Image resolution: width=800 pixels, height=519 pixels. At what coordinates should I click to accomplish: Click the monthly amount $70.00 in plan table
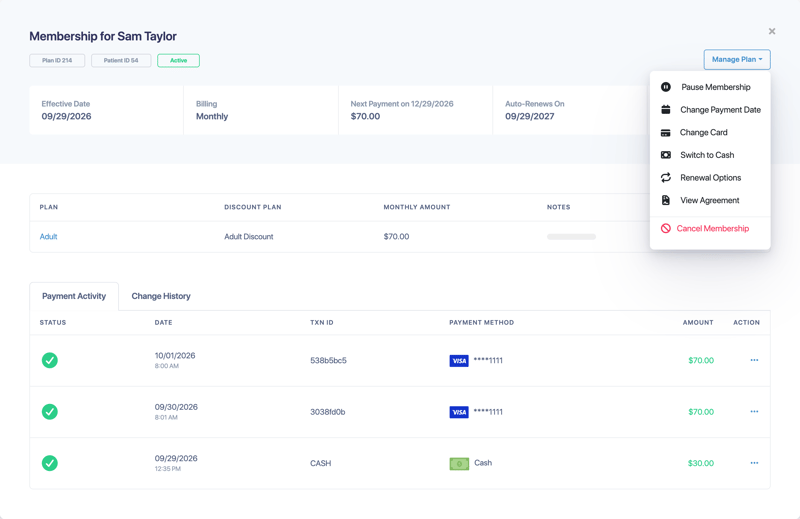click(396, 236)
